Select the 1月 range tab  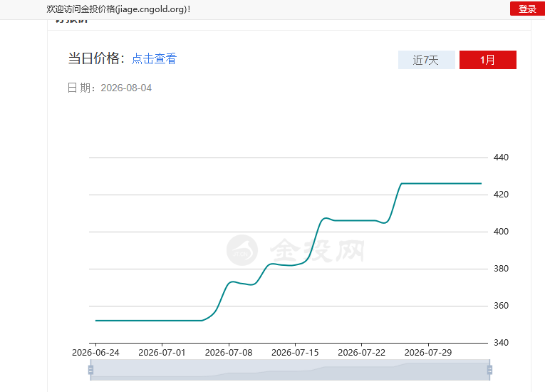coord(487,60)
